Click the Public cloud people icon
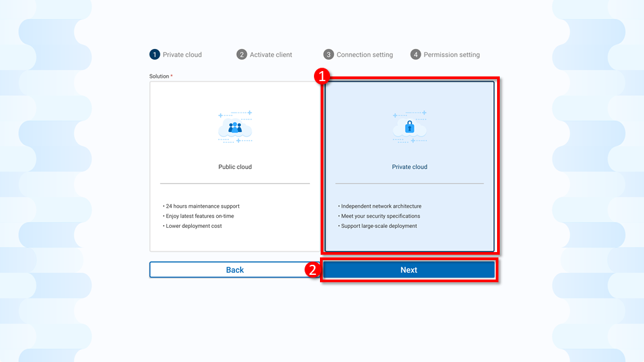 [x=235, y=127]
